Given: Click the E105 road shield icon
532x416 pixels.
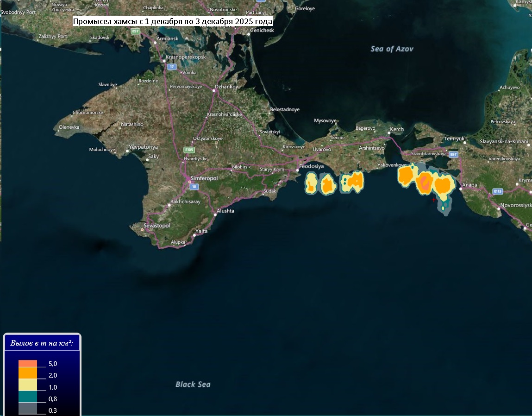Looking at the screenshot, I should (x=189, y=150).
